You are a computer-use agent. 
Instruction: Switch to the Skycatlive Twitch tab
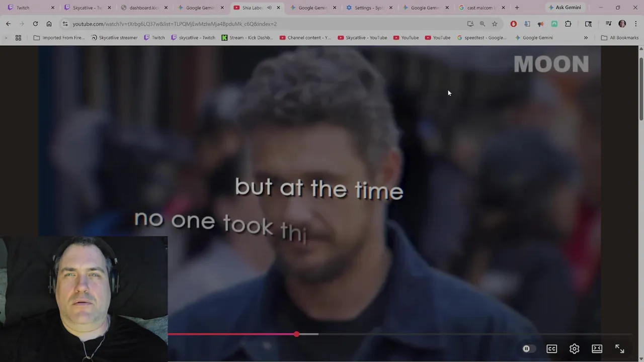86,8
